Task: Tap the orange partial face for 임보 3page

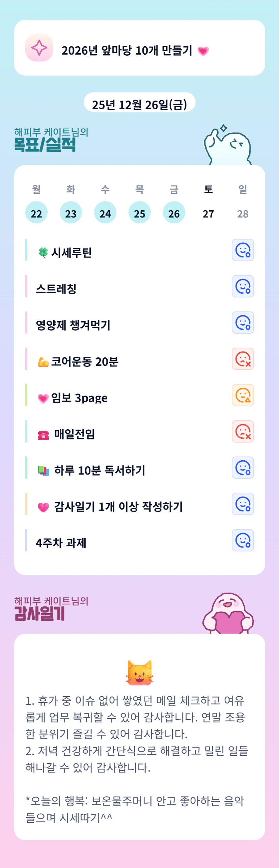Action: tap(243, 395)
